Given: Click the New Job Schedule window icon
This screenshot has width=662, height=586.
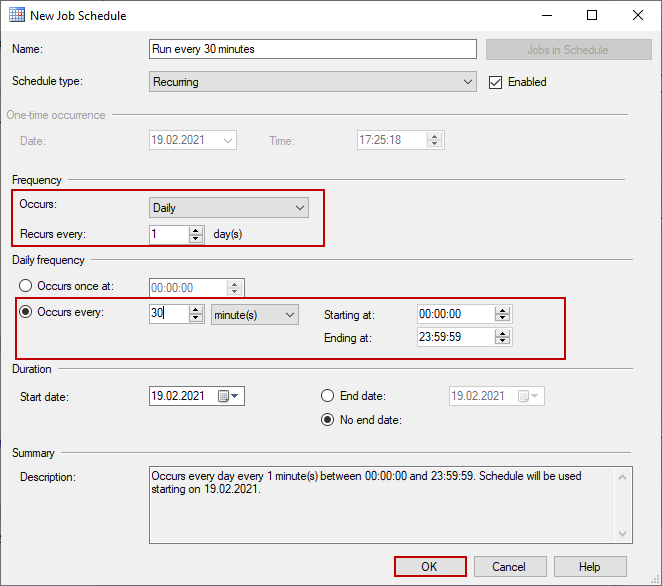Looking at the screenshot, I should click(x=17, y=15).
